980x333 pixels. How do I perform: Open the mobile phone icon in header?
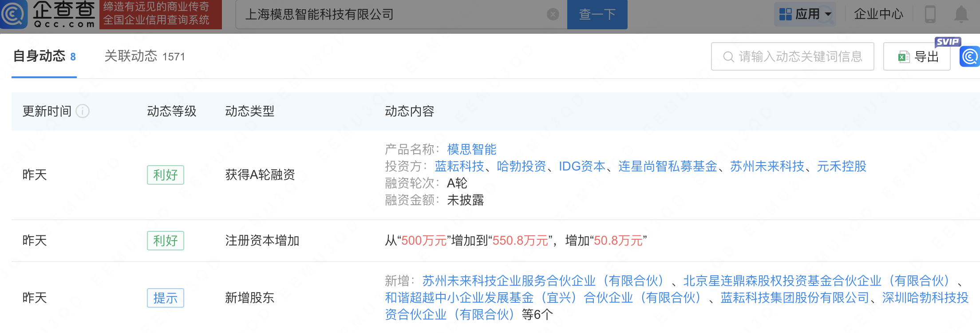(930, 14)
